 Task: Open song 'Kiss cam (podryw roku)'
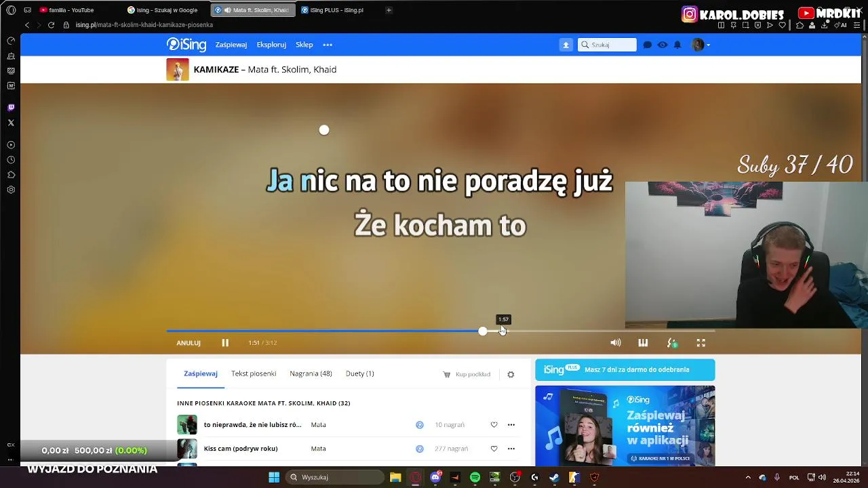point(241,449)
